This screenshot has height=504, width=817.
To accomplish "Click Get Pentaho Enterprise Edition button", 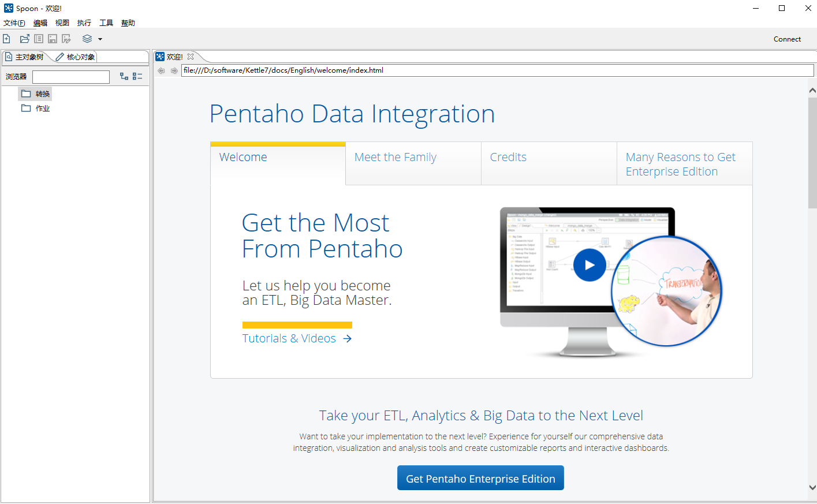I will pyautogui.click(x=480, y=478).
